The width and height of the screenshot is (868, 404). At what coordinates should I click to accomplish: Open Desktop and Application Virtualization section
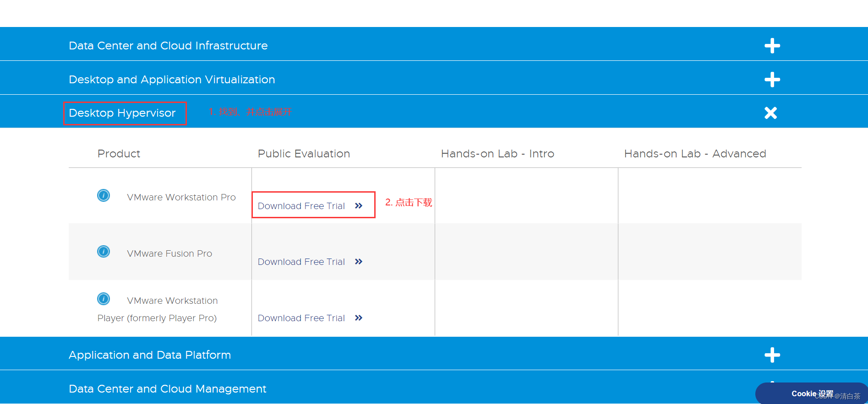click(172, 80)
